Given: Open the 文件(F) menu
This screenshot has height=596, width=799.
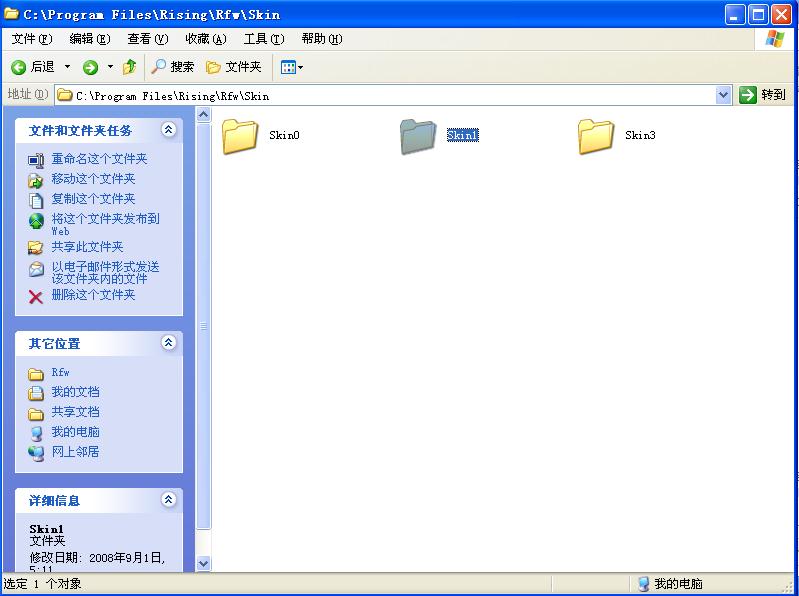Looking at the screenshot, I should coord(32,39).
